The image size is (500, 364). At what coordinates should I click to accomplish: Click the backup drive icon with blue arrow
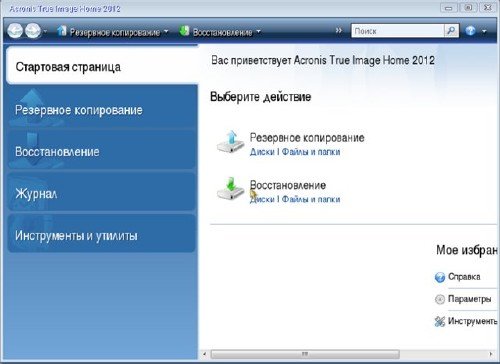click(231, 142)
